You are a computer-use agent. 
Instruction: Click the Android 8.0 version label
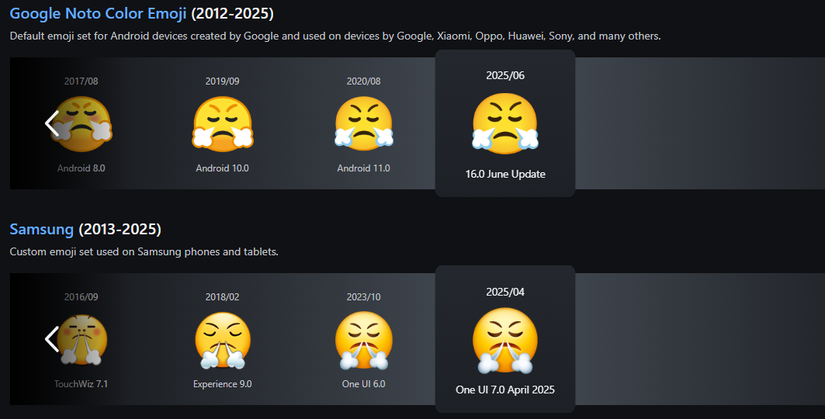(81, 168)
